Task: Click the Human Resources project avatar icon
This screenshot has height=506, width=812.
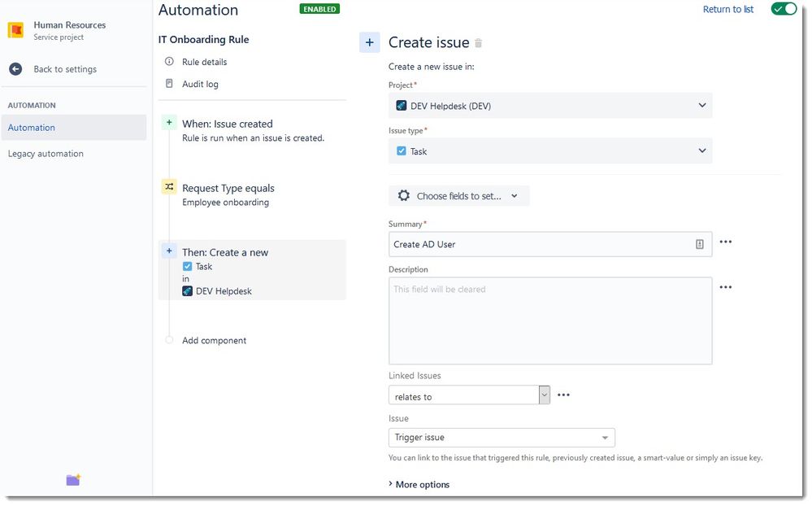Action: pos(15,30)
